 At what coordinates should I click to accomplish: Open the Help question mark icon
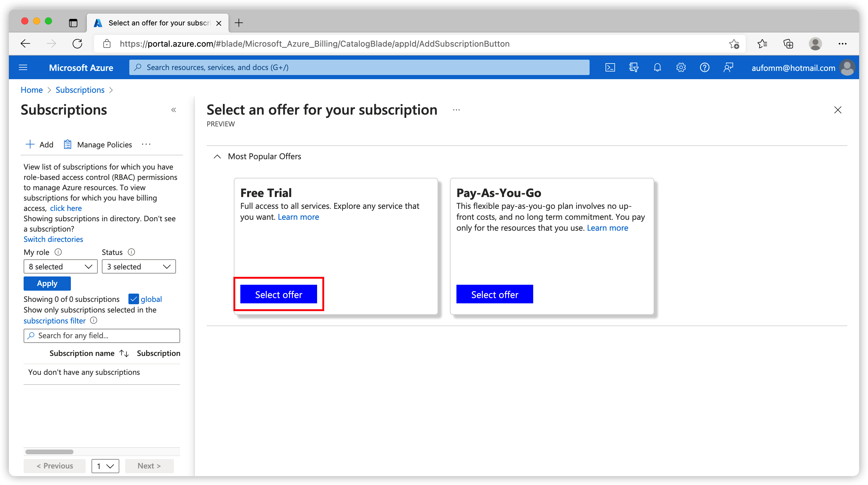click(x=704, y=68)
